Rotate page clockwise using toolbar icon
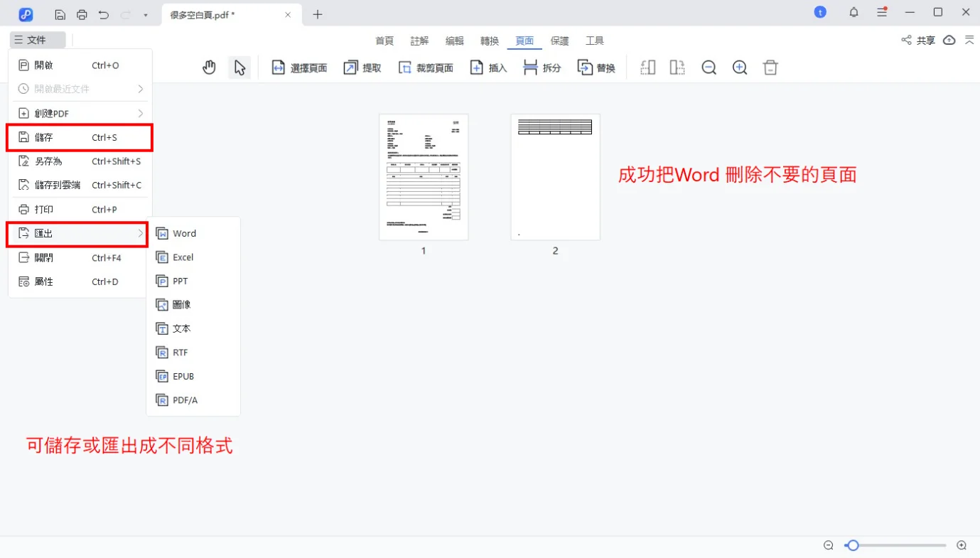This screenshot has width=980, height=558. click(677, 67)
